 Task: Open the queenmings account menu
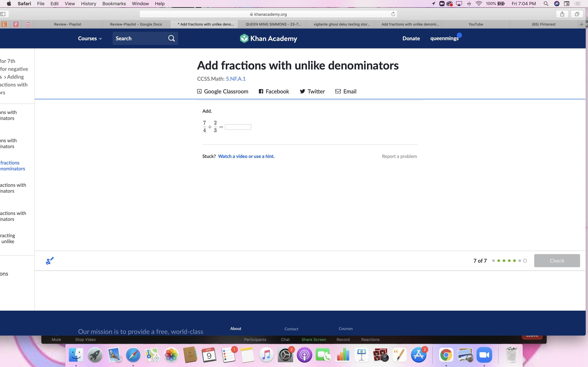click(x=444, y=38)
